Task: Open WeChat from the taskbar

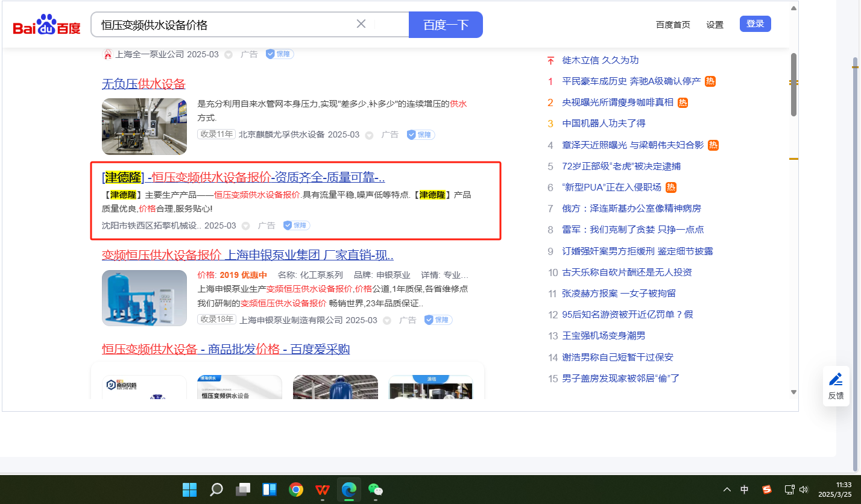Action: pyautogui.click(x=376, y=489)
